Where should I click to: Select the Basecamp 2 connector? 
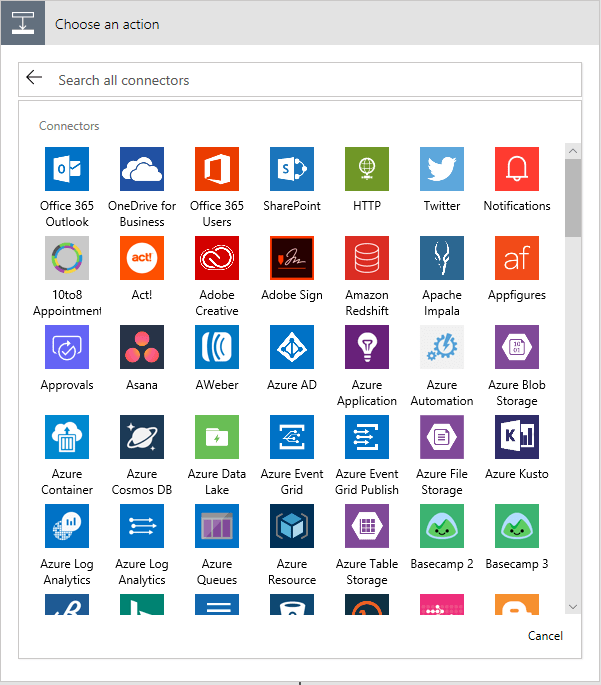442,526
